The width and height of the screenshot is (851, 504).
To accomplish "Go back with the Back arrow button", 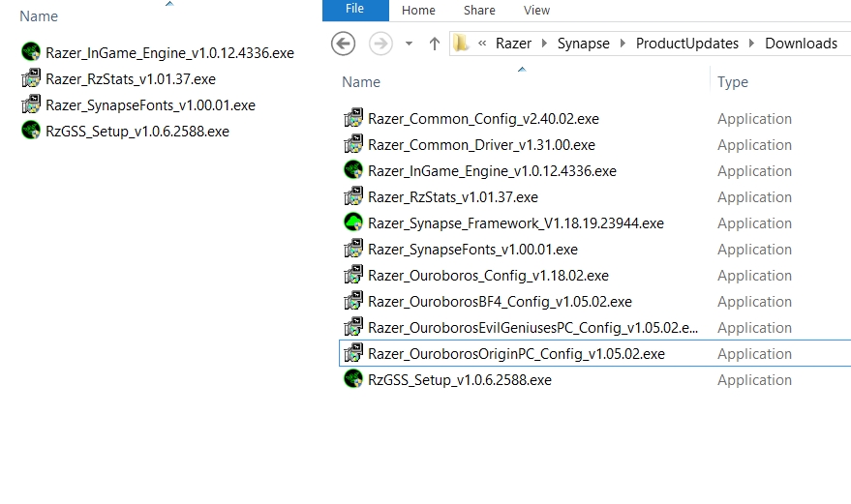I will 343,44.
